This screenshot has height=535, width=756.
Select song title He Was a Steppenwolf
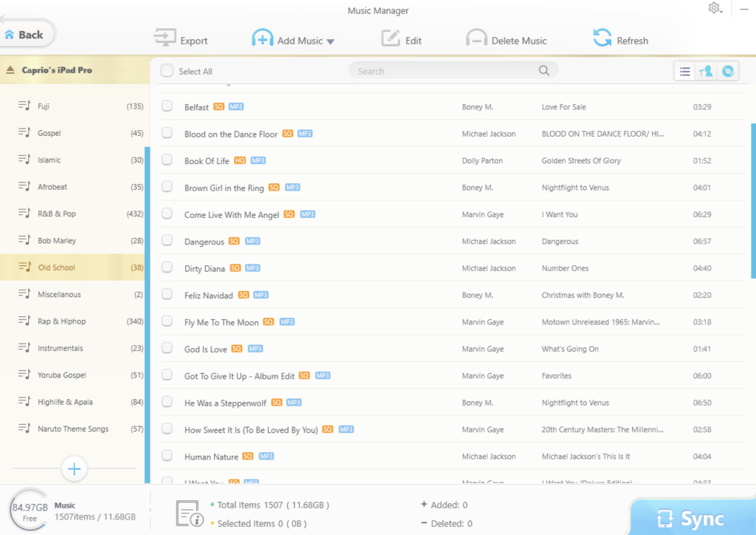[225, 403]
